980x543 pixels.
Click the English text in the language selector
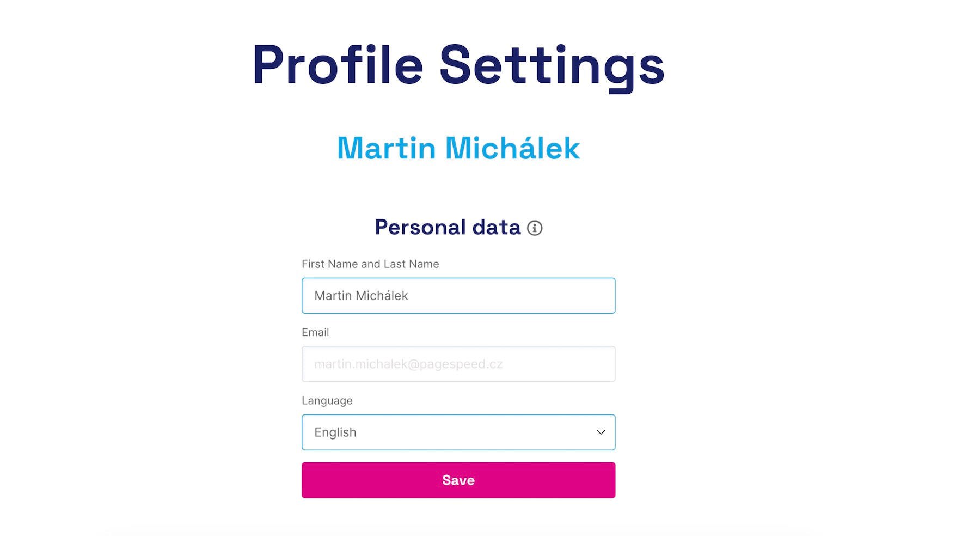pyautogui.click(x=335, y=432)
